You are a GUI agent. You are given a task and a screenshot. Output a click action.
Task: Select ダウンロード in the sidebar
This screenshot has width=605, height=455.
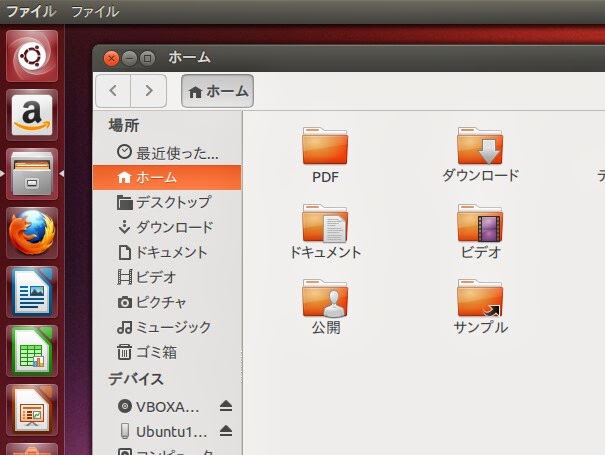[x=167, y=227]
